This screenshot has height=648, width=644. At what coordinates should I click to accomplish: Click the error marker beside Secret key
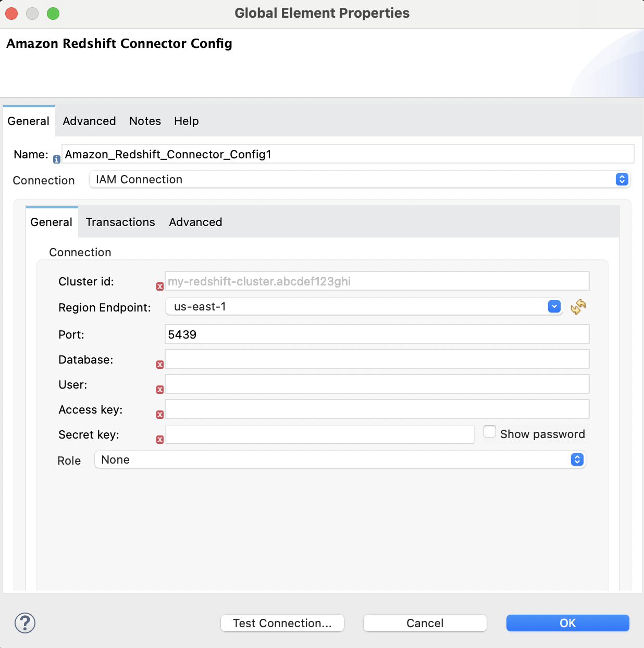click(x=160, y=440)
